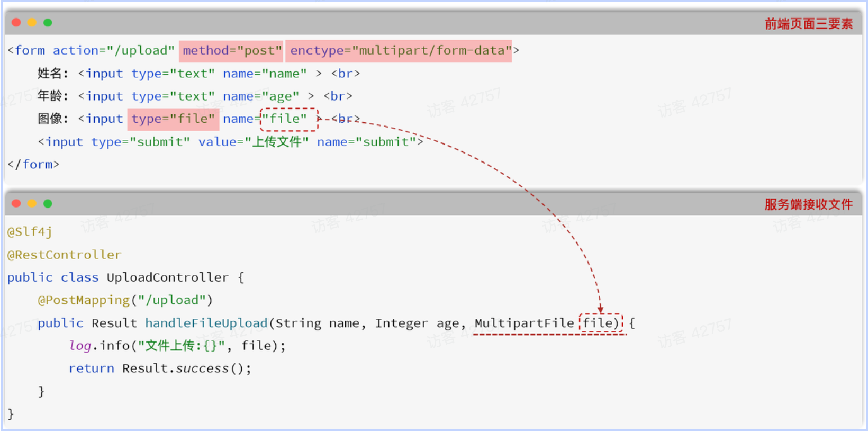Click the UploadController class name

(167, 277)
